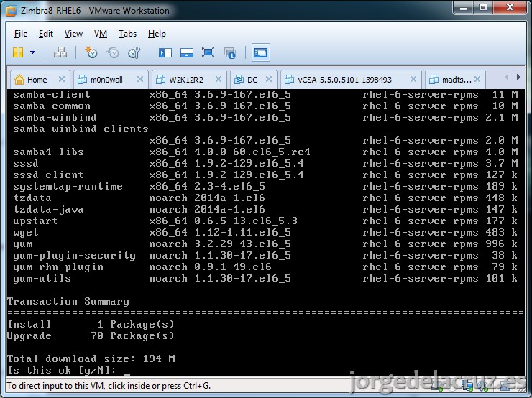Viewport: 532px width, 398px height.
Task: Enter full screen mode icon
Action: (x=208, y=52)
